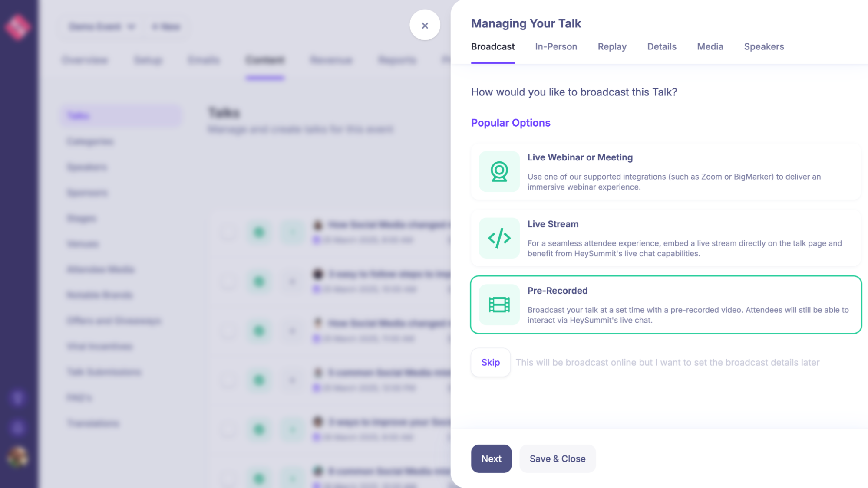Screen dimensions: 868x488
Task: Tick the first talk row checkbox
Action: (x=228, y=232)
